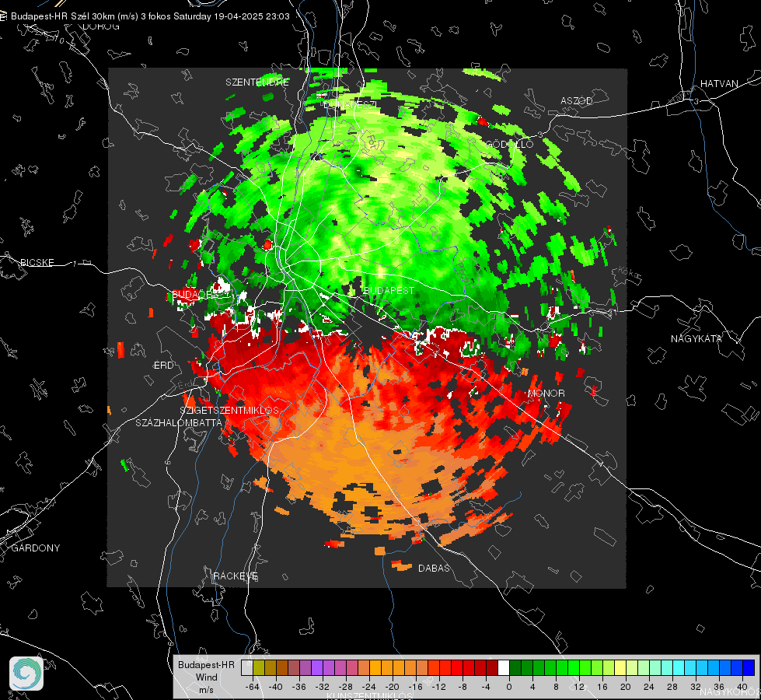The height and width of the screenshot is (700, 761).
Task: Click the 0 legend value
Action: click(x=509, y=687)
